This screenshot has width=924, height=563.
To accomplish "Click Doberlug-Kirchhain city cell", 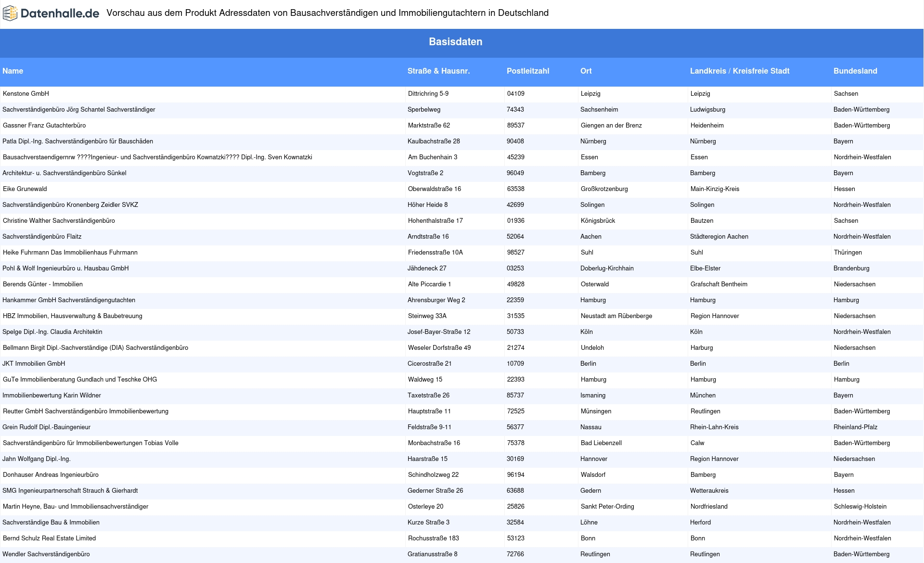I will coord(607,268).
